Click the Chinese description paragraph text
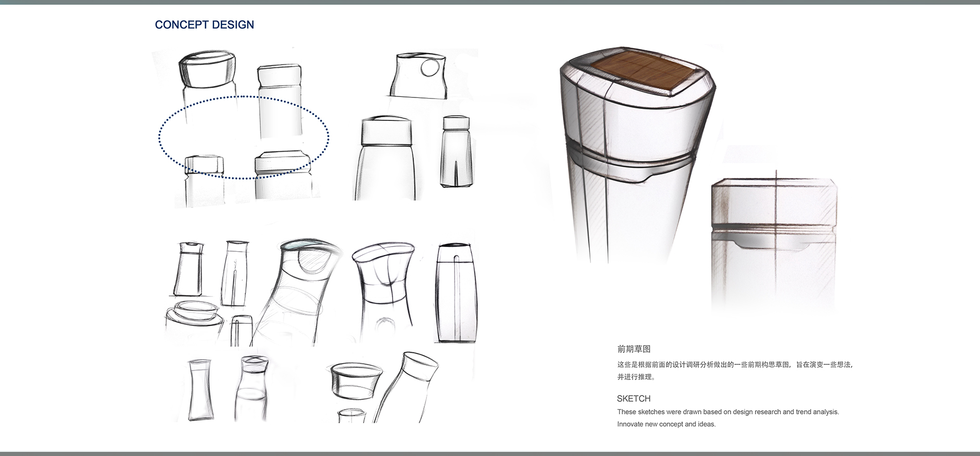 [x=734, y=371]
